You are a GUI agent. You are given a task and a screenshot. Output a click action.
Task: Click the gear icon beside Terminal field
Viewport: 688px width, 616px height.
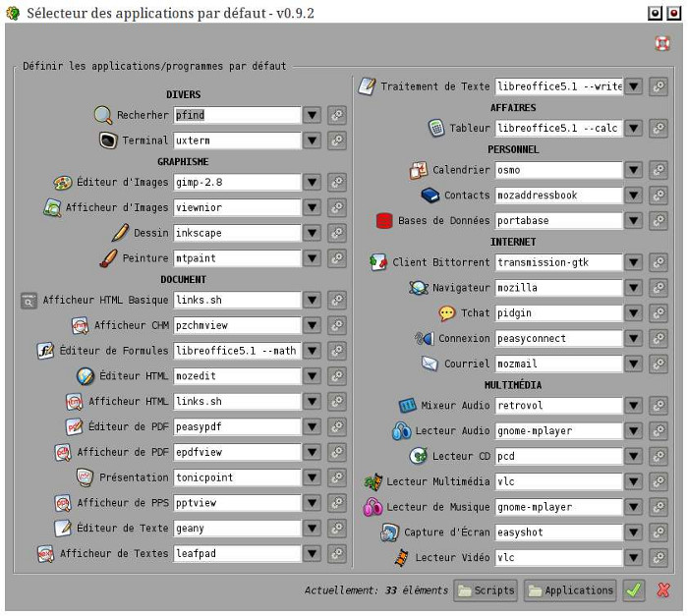tap(337, 140)
